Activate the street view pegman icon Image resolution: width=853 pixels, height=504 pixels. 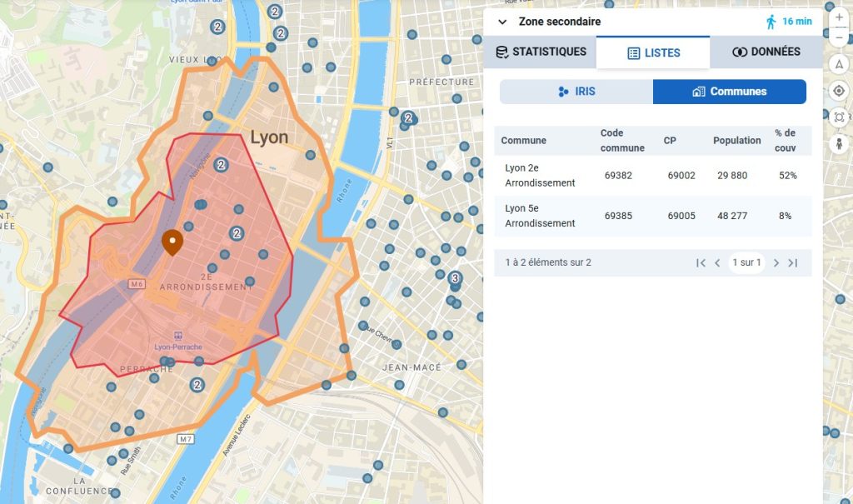(x=839, y=143)
